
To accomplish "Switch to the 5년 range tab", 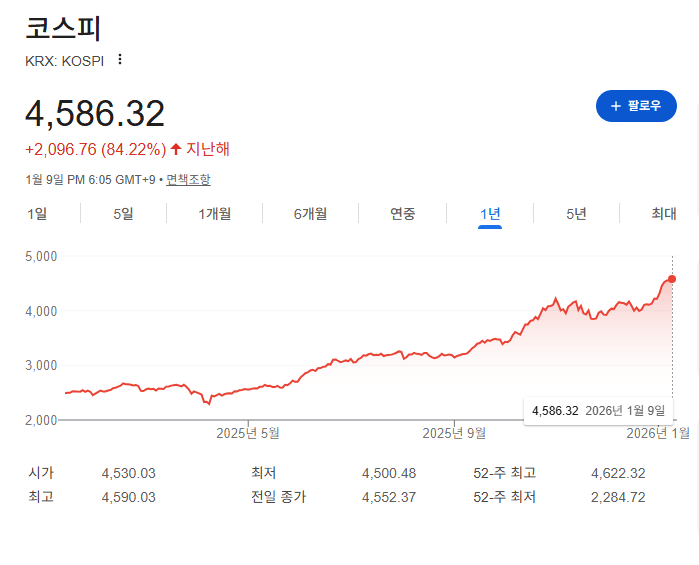I will click(577, 213).
